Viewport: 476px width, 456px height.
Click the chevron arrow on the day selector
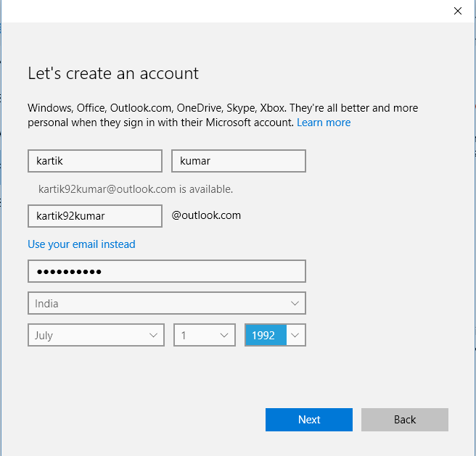pyautogui.click(x=224, y=336)
